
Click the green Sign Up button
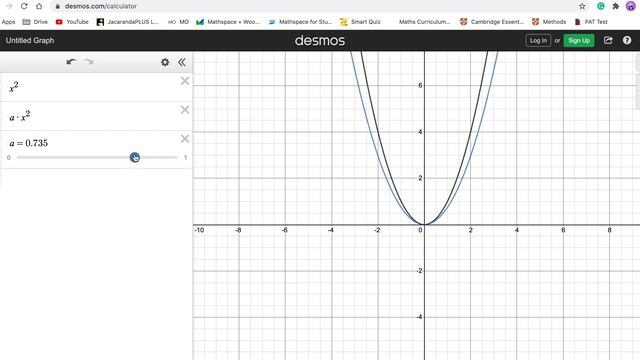click(x=579, y=40)
